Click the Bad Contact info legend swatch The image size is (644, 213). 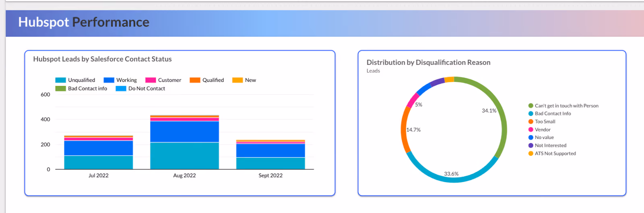[60, 88]
